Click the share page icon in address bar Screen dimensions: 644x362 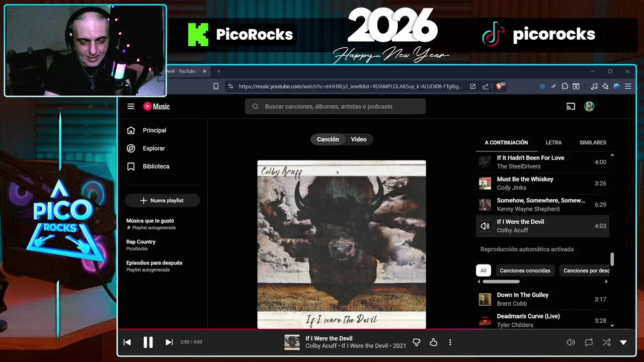click(x=486, y=86)
